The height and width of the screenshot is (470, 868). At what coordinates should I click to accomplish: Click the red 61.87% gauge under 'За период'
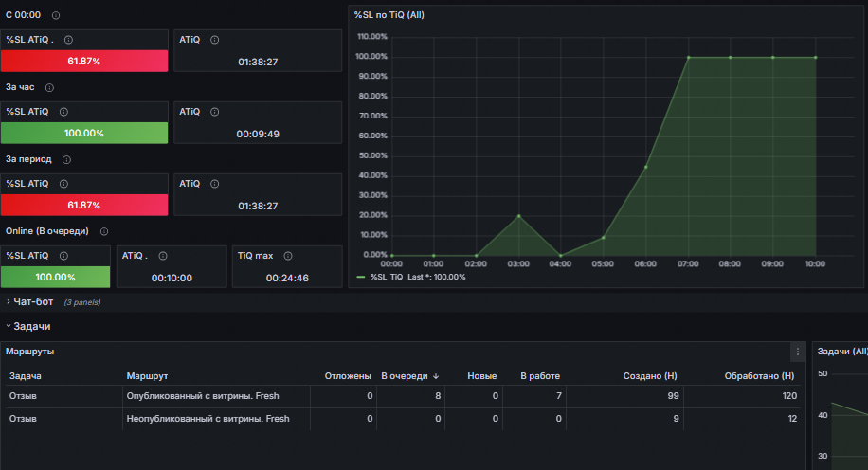(84, 205)
